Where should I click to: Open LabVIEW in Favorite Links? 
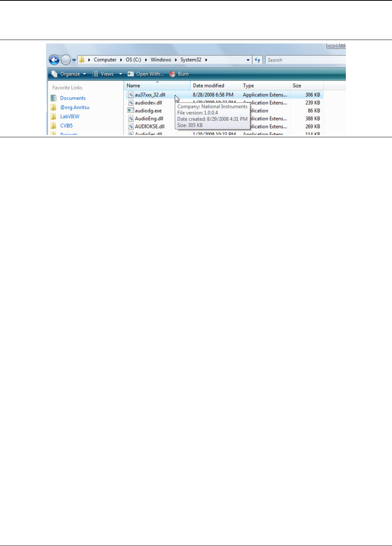[70, 117]
